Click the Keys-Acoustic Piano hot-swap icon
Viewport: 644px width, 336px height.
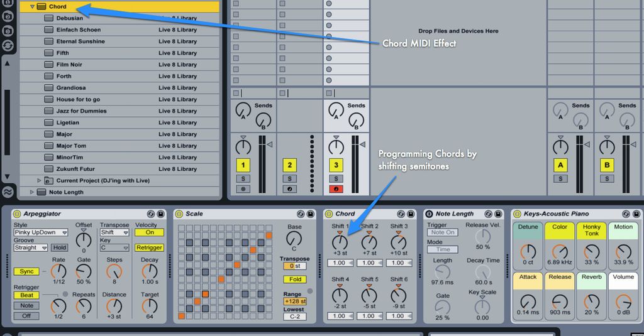point(626,214)
